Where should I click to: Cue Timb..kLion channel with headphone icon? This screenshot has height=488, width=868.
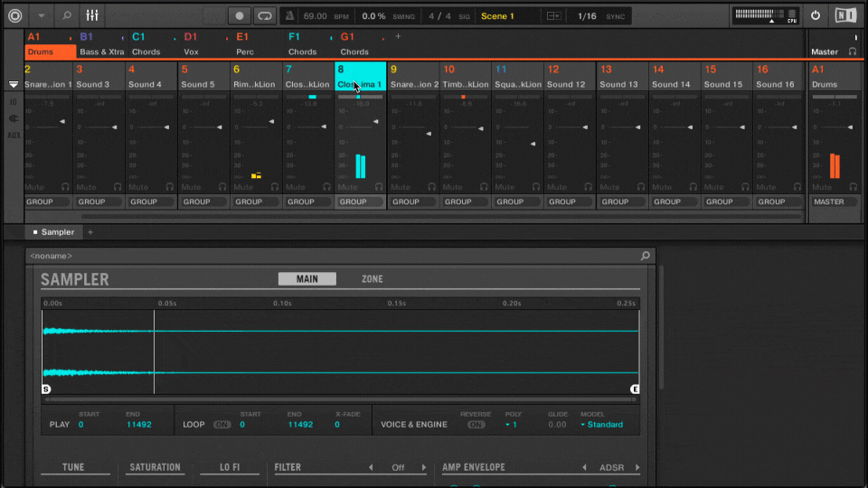pos(484,187)
